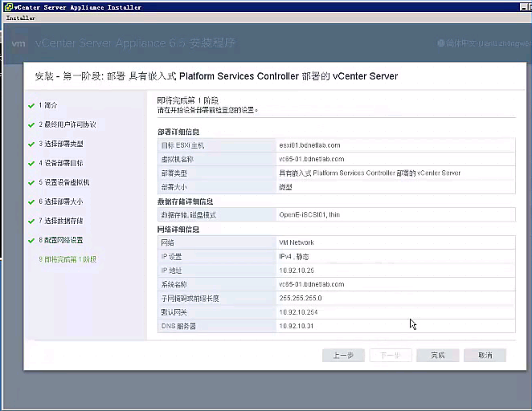Click the subnet mask 255.255.255.0
Image resolution: width=532 pixels, height=411 pixels.
pos(301,298)
